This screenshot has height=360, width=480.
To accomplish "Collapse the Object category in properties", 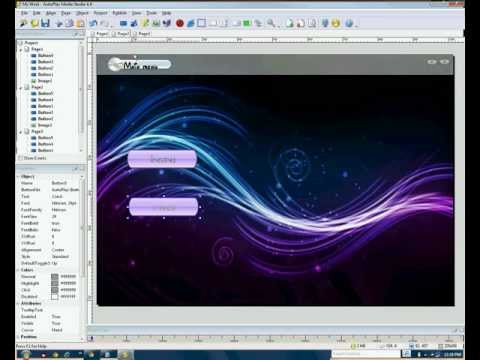I will pyautogui.click(x=19, y=176).
